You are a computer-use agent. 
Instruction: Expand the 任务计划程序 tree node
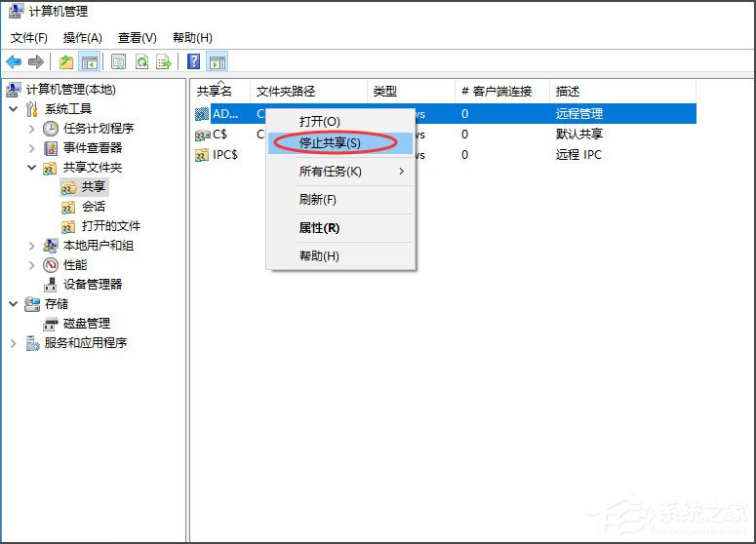(31, 129)
